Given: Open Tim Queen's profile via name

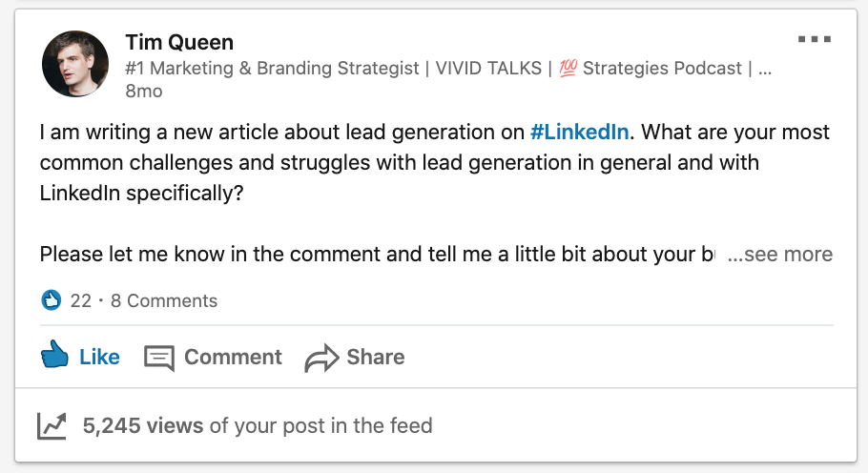Looking at the screenshot, I should click(x=179, y=43).
